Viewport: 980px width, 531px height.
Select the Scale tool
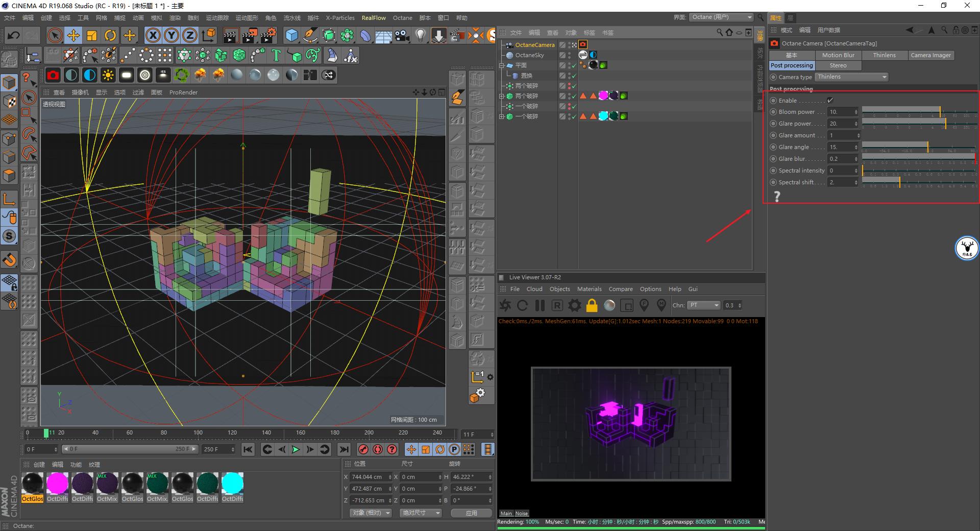[x=92, y=35]
